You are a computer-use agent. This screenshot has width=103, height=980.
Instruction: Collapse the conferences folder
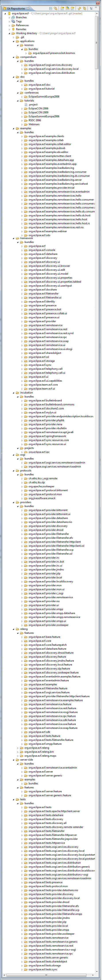coord(18,92)
